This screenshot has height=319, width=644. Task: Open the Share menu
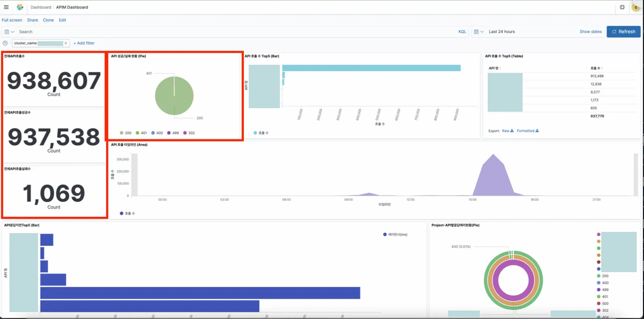32,20
